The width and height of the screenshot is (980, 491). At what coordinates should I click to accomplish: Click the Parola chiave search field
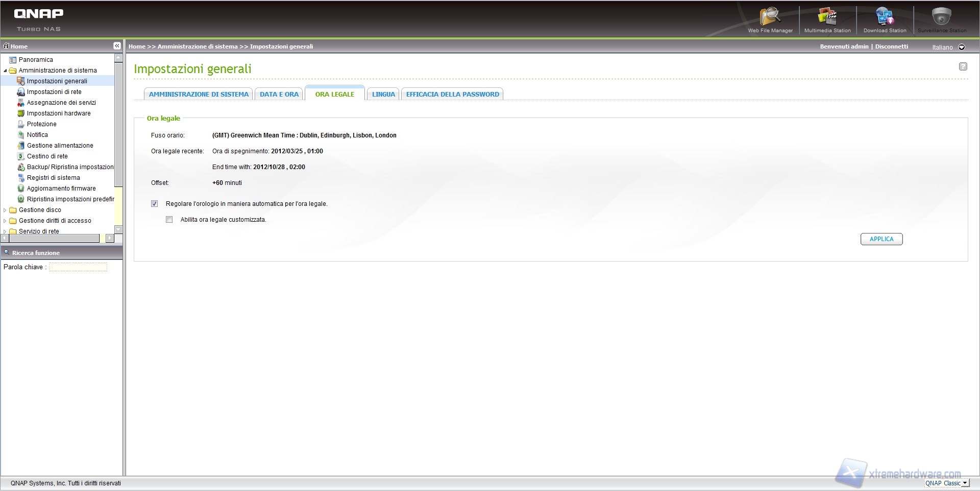[78, 267]
